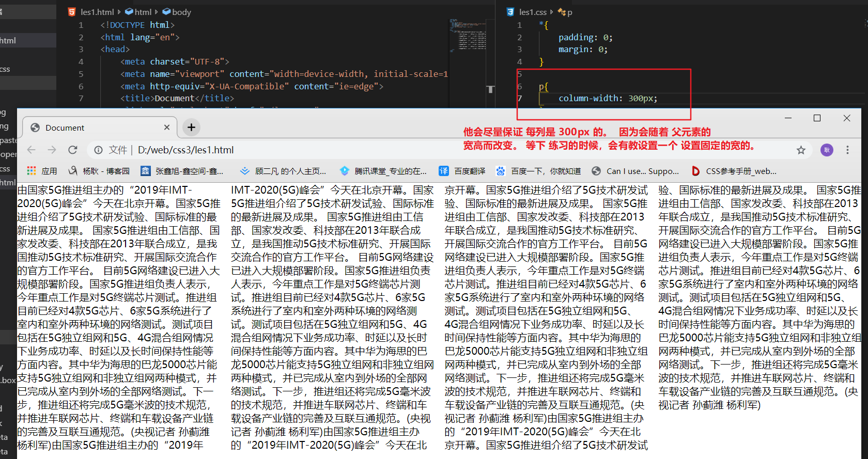Reload the page in Chrome

tap(73, 150)
